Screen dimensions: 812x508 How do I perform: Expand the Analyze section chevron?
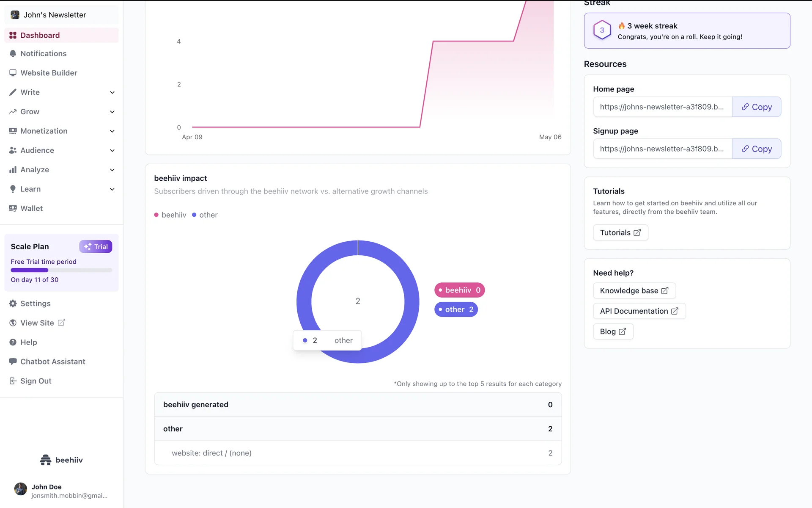tap(112, 170)
